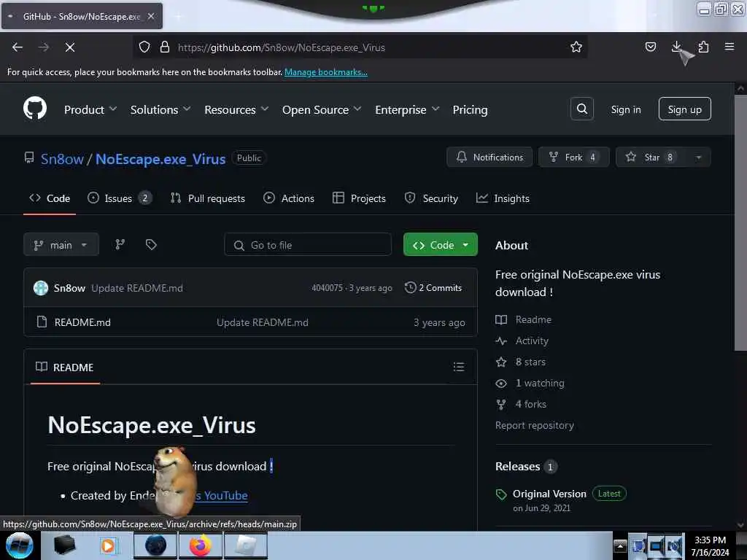Open Sn8ow owner profile link
Viewport: 747px width, 560px height.
(62, 158)
